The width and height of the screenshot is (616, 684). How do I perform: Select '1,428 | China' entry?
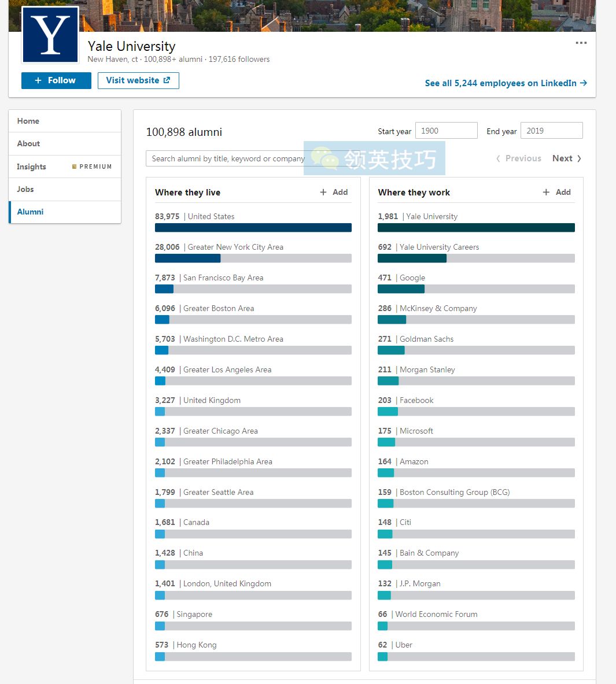[x=253, y=559]
